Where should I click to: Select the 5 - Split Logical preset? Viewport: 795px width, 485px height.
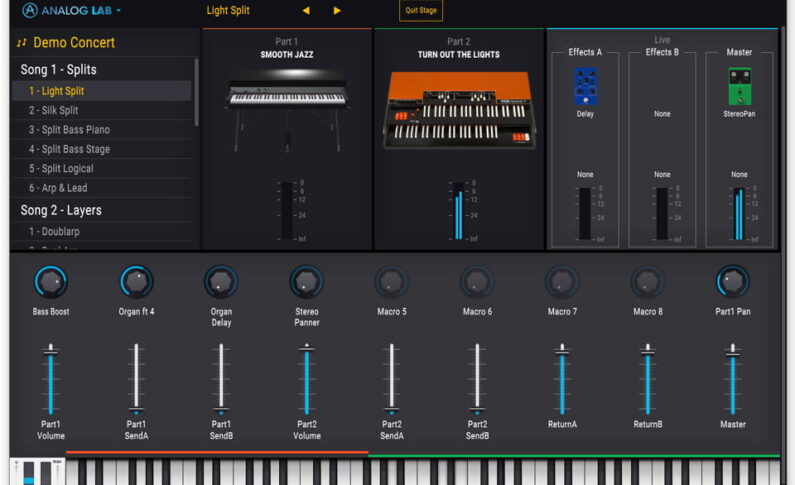101,168
